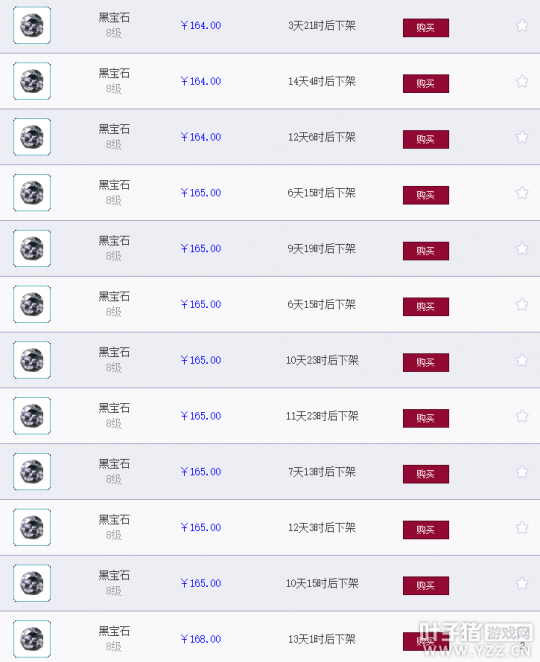Viewport: 540px width, 662px height.
Task: Star the 9天19时 black gem listing
Action: (522, 249)
